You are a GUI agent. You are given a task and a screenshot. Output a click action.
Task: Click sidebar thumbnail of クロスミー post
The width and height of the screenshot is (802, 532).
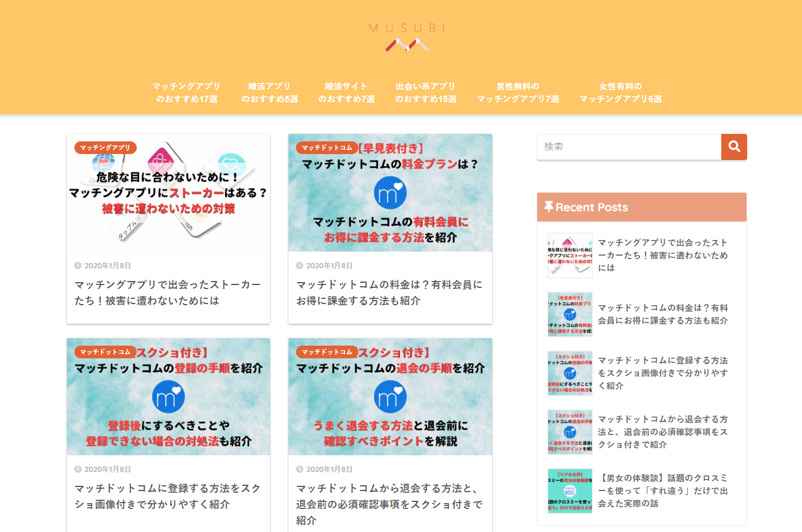[570, 491]
